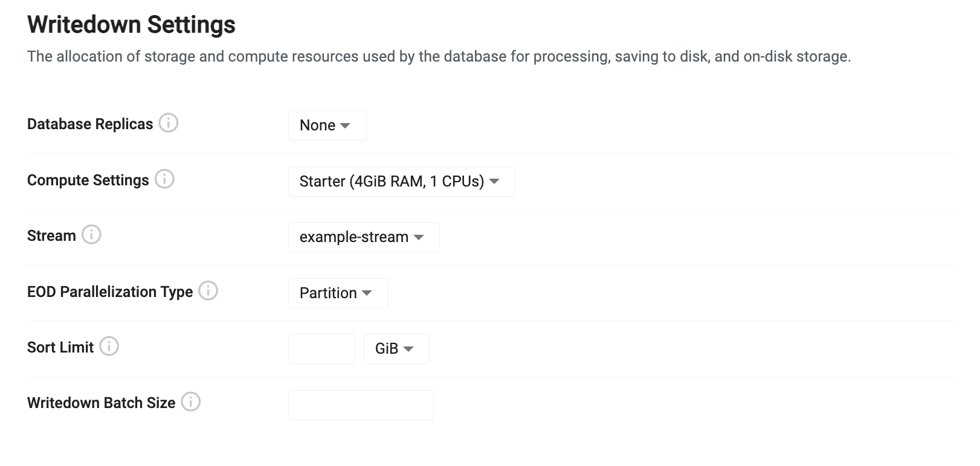Screen dimensions: 980x466
Task: Click the EOD Parallelization Type label
Action: 110,292
